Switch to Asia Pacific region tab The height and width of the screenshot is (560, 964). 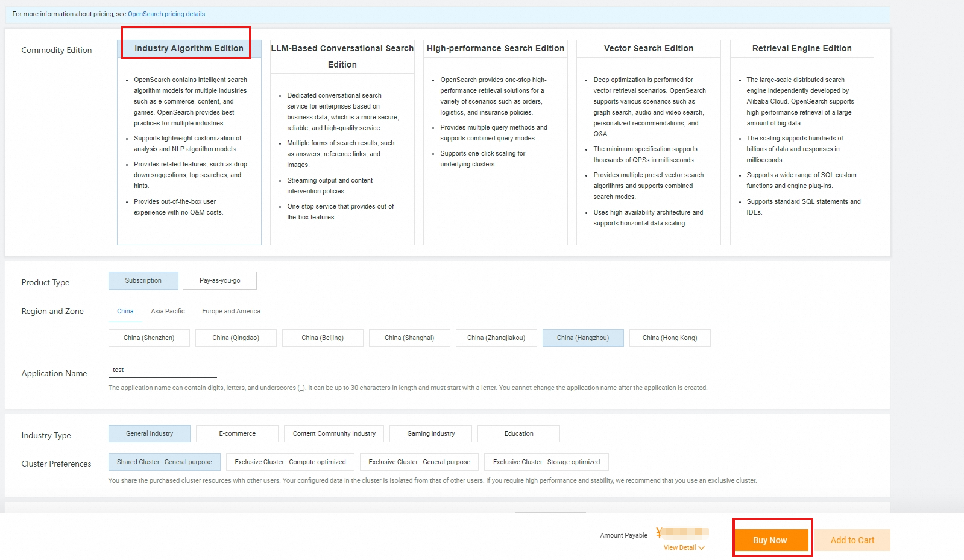(x=168, y=312)
